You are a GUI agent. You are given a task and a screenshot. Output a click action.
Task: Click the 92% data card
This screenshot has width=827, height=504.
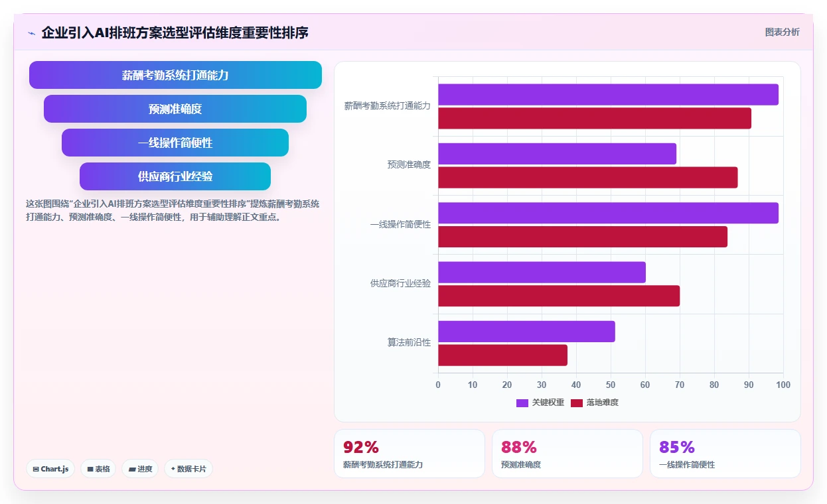(x=410, y=454)
